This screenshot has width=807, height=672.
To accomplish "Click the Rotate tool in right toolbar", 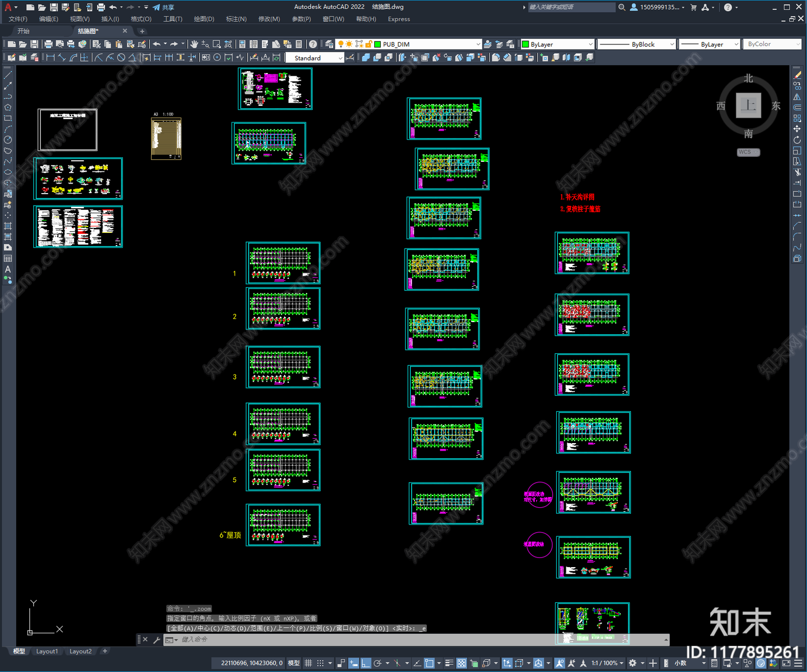I will [x=797, y=140].
